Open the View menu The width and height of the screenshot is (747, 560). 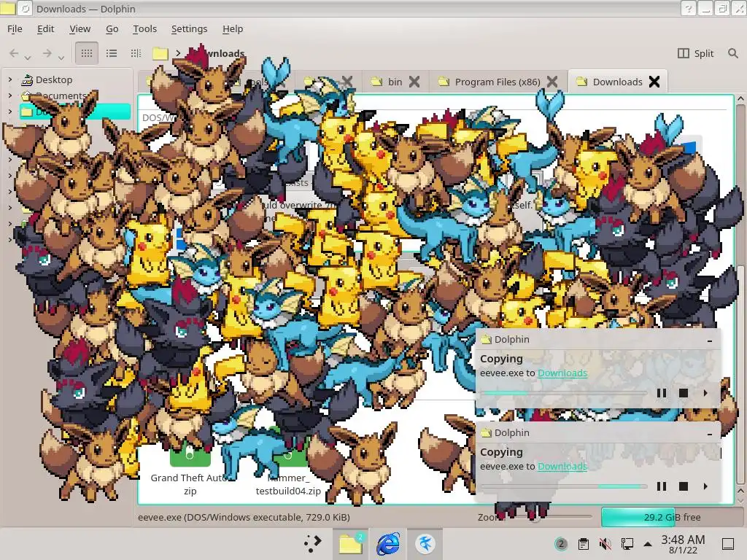pos(80,28)
